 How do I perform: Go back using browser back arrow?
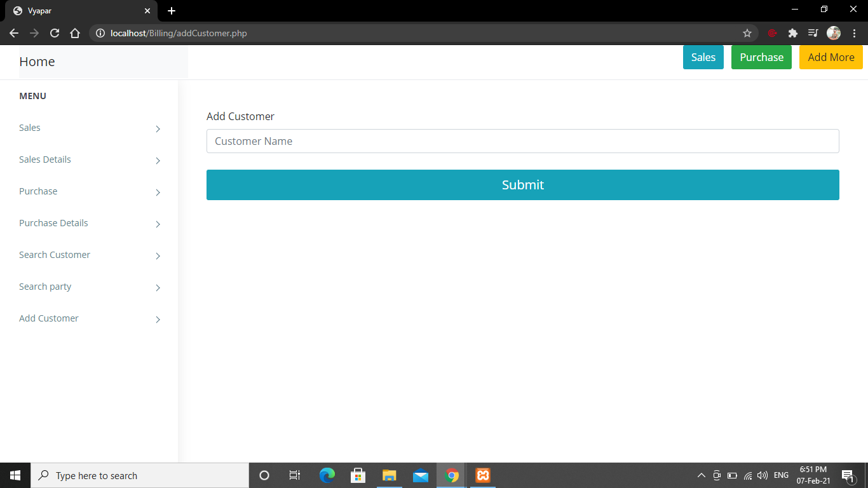14,33
